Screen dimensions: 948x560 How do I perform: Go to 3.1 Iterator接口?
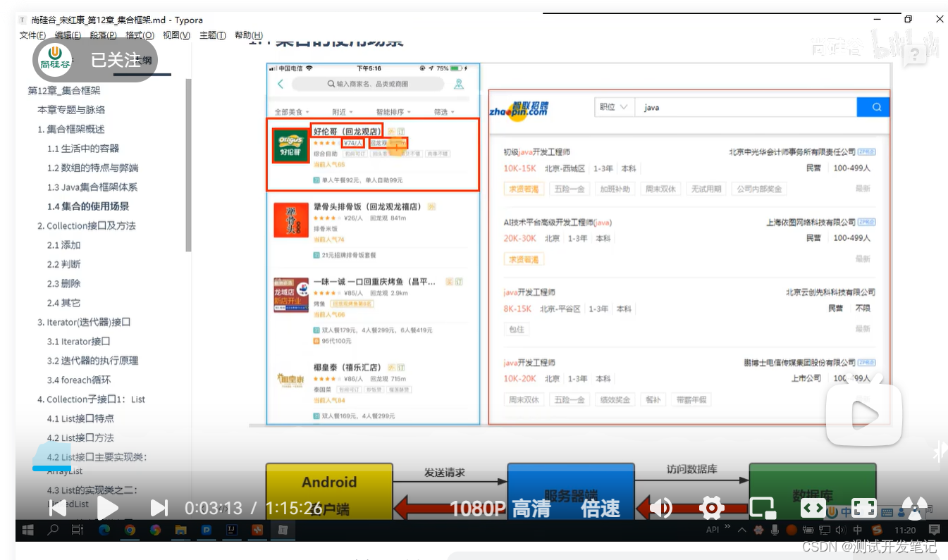coord(79,342)
